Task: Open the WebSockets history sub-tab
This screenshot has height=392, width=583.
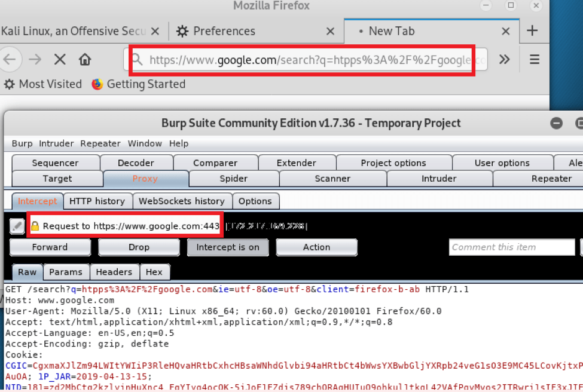Action: pyautogui.click(x=182, y=201)
